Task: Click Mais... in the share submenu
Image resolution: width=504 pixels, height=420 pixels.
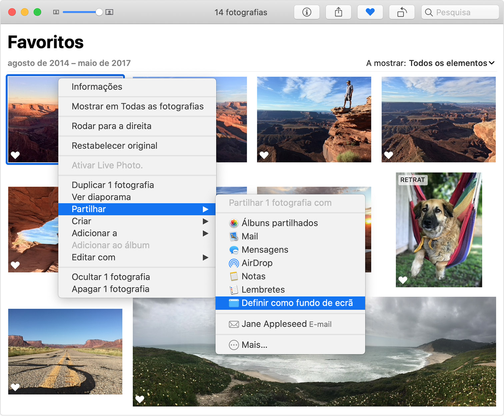Action: tap(254, 345)
